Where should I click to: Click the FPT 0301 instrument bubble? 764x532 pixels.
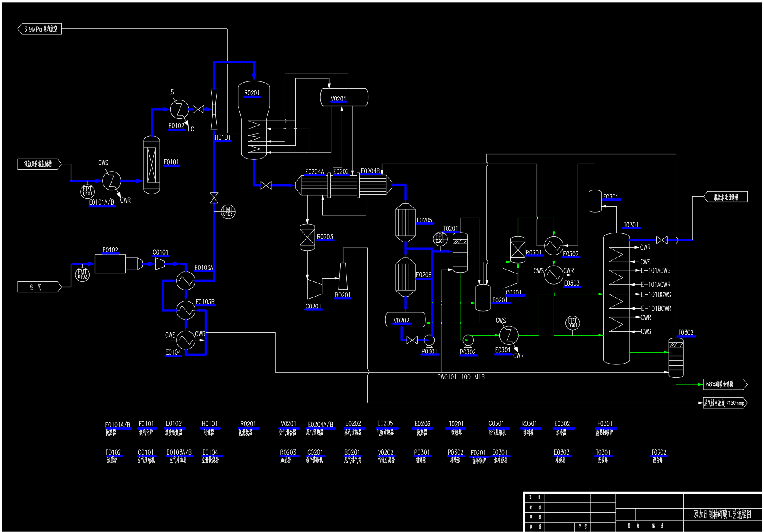(573, 323)
